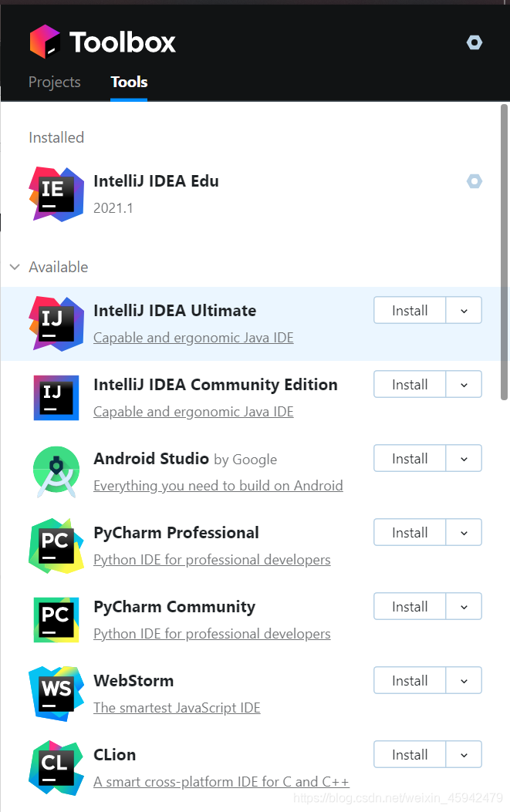Click the Android Studio icon
This screenshot has height=812, width=510.
pyautogui.click(x=56, y=472)
